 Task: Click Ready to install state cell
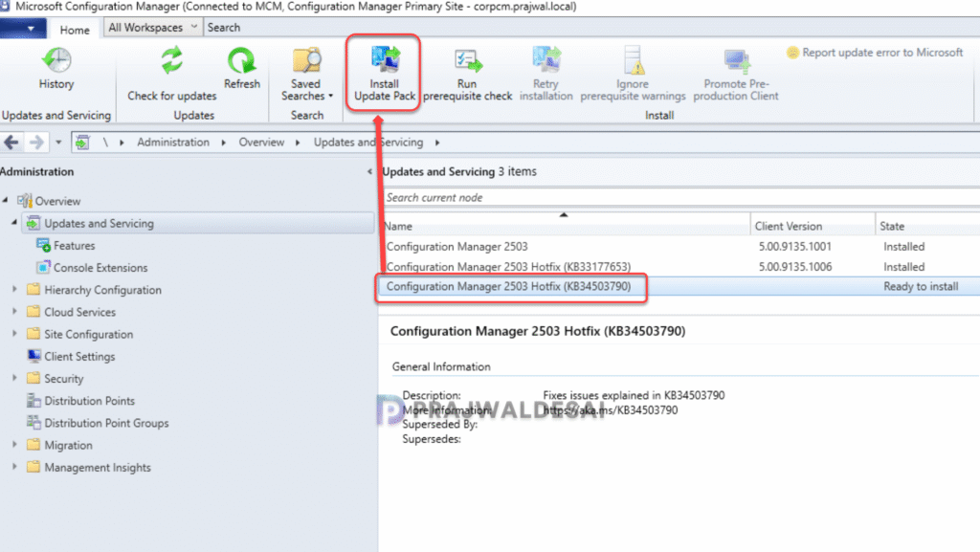click(921, 287)
